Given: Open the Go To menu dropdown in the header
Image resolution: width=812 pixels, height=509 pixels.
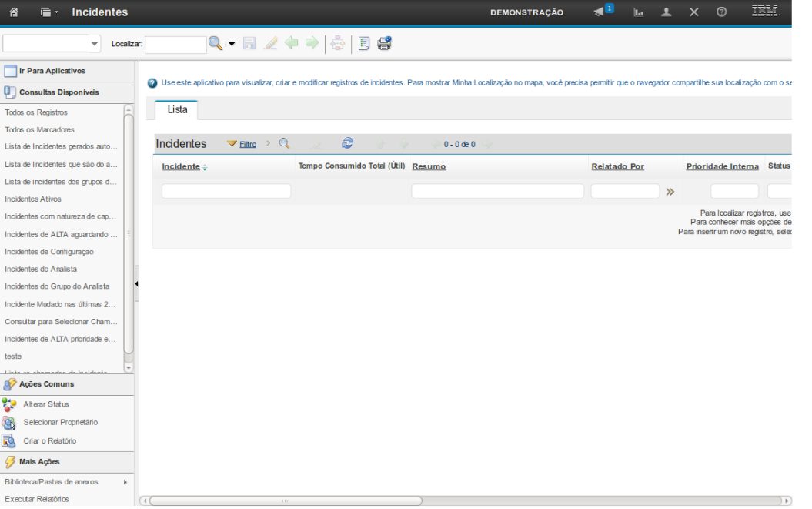Looking at the screenshot, I should [x=49, y=12].
